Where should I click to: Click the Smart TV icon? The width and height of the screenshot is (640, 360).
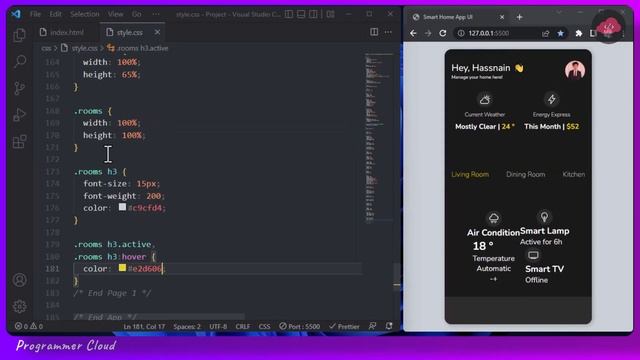point(533,256)
